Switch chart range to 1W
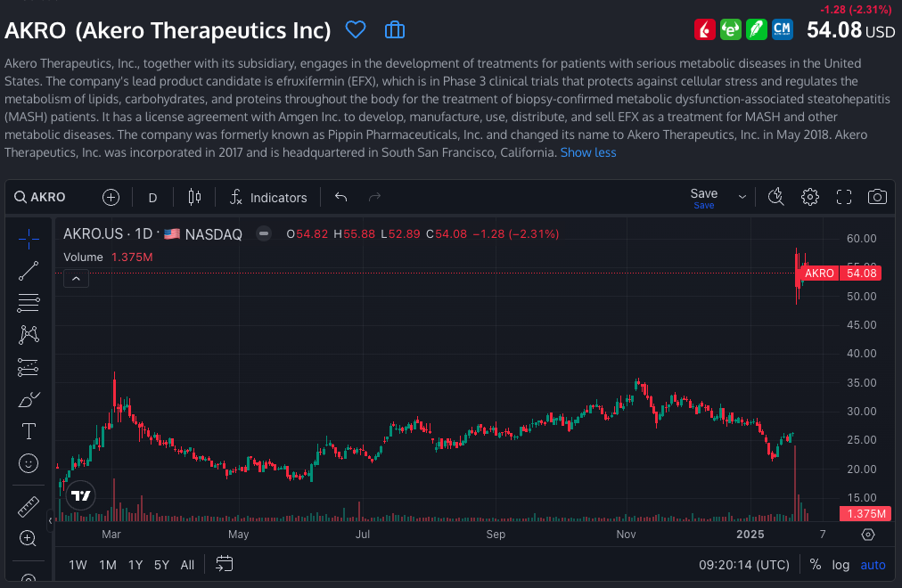The width and height of the screenshot is (902, 588). tap(78, 565)
